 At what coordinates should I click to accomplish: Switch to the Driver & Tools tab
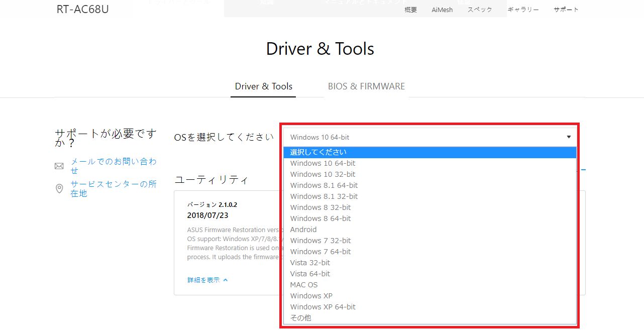click(264, 86)
